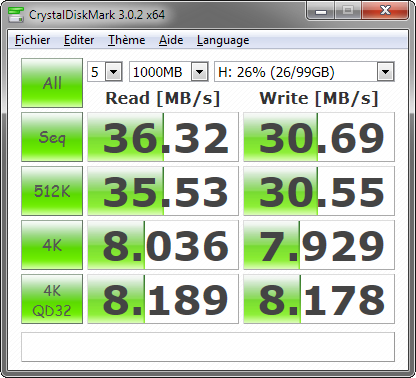The height and width of the screenshot is (378, 416).
Task: Click the 4K read result 8.036
Action: 163,245
